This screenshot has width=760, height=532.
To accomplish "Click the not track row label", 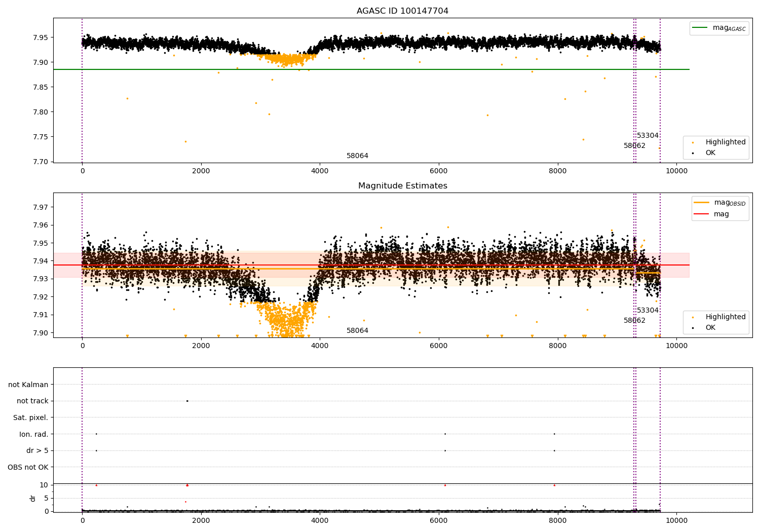I will (32, 401).
